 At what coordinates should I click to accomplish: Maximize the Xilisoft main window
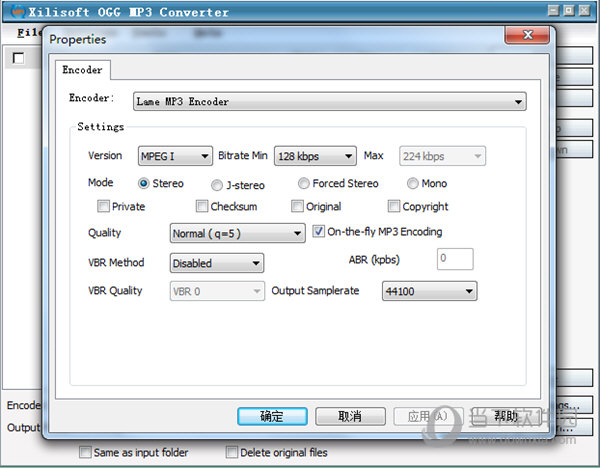(569, 11)
